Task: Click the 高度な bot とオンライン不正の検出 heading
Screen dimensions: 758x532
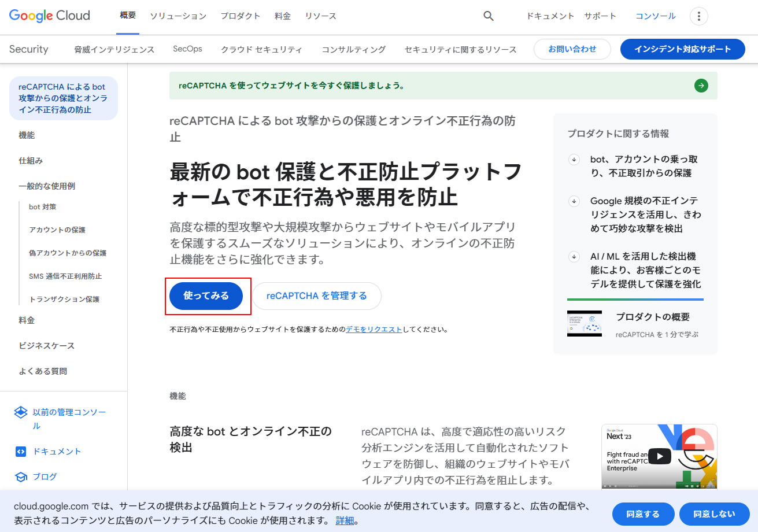Action: [251, 439]
